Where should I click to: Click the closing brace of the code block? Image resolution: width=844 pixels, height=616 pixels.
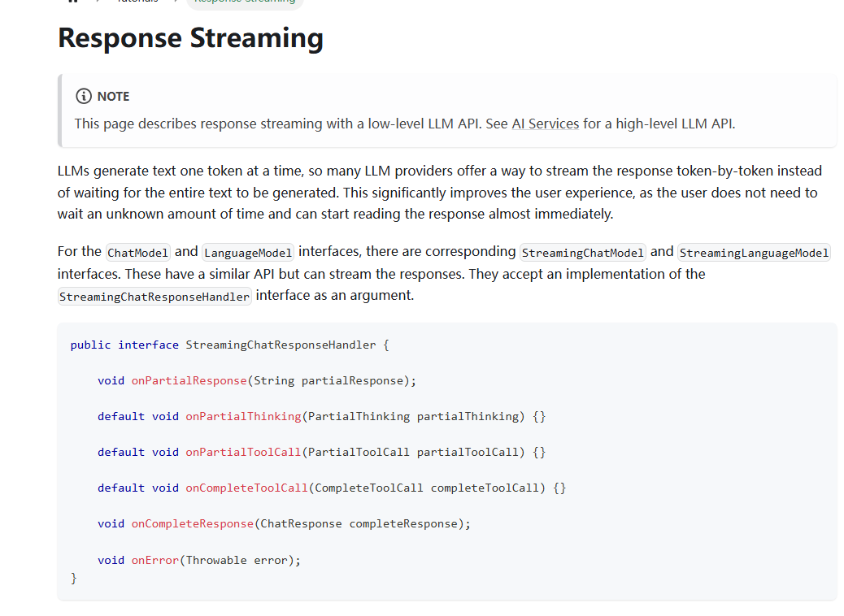[74, 578]
